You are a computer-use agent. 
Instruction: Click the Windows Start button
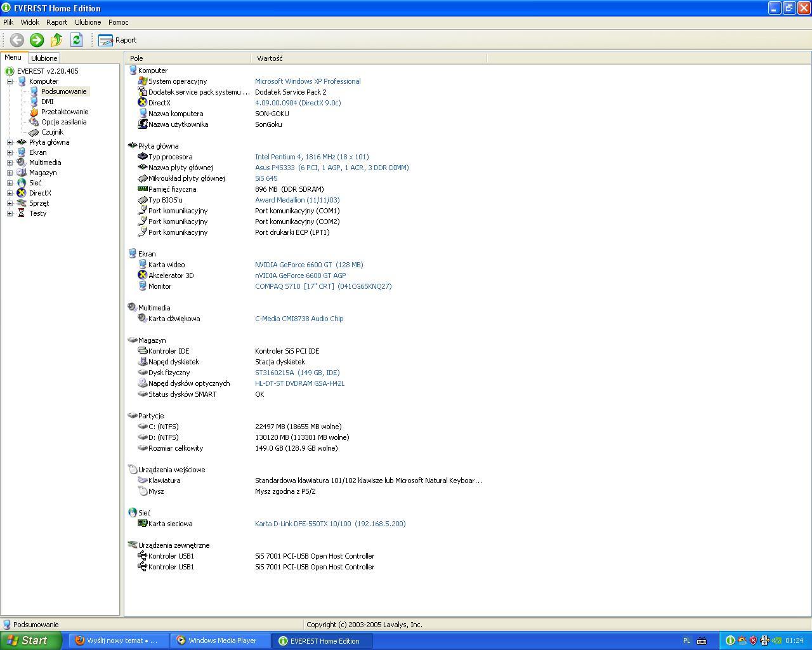(31, 640)
